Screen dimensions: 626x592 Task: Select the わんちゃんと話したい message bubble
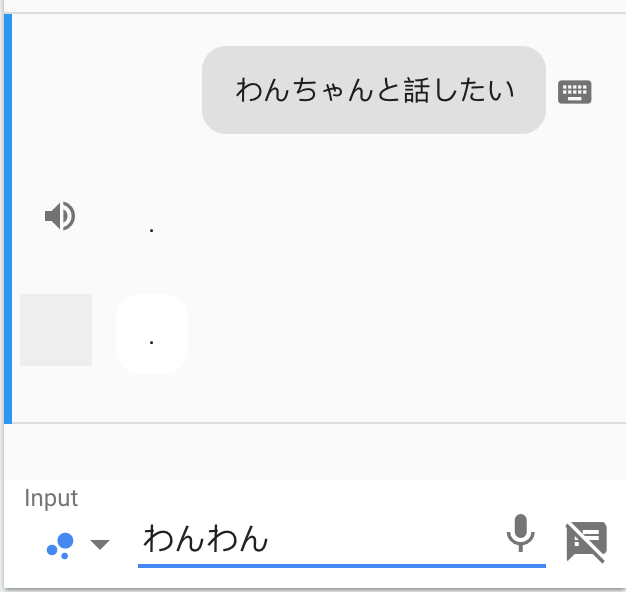(374, 90)
